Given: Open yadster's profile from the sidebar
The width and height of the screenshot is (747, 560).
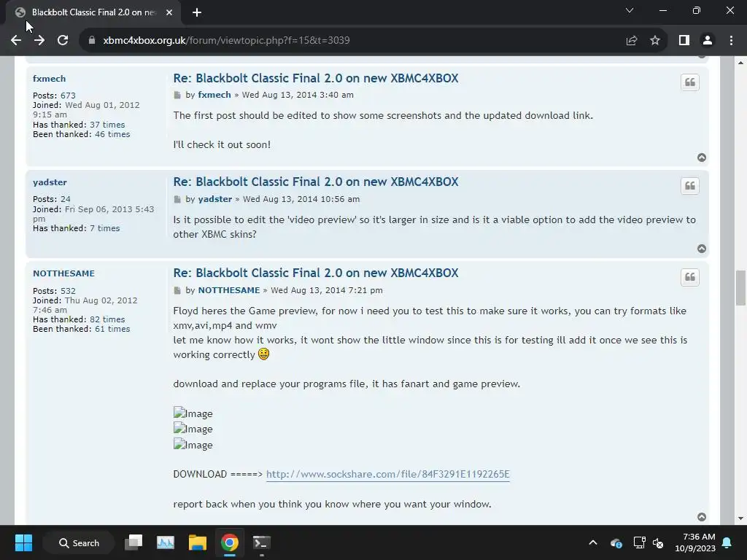Looking at the screenshot, I should 50,182.
